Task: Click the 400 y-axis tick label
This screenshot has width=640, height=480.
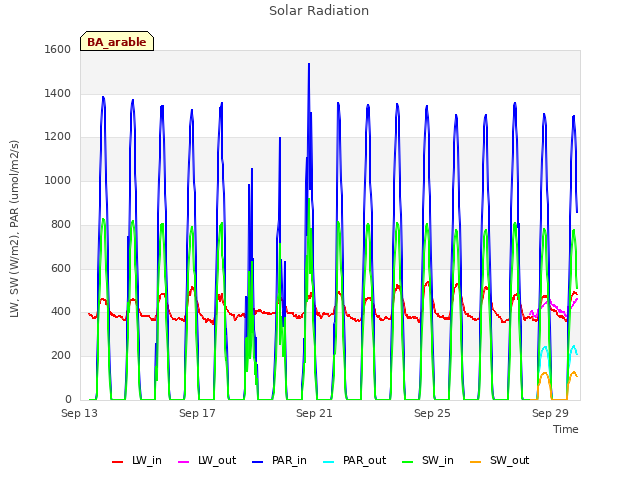Action: coord(61,312)
